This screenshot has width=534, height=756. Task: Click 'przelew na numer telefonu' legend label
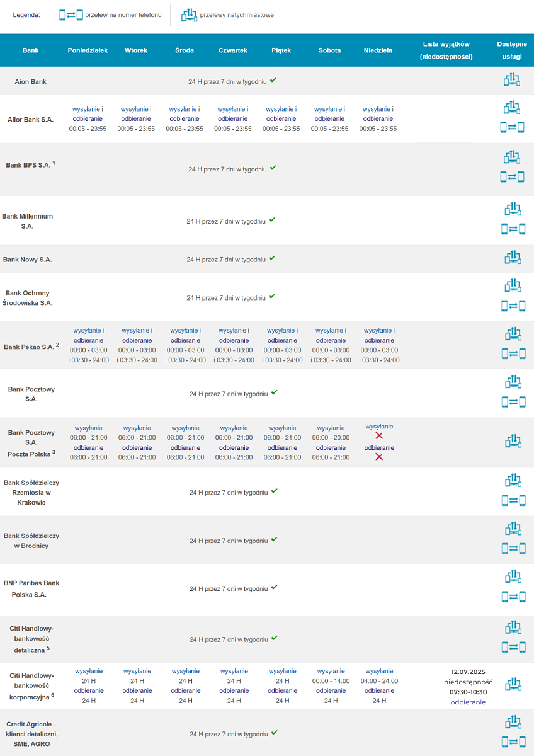(x=124, y=15)
